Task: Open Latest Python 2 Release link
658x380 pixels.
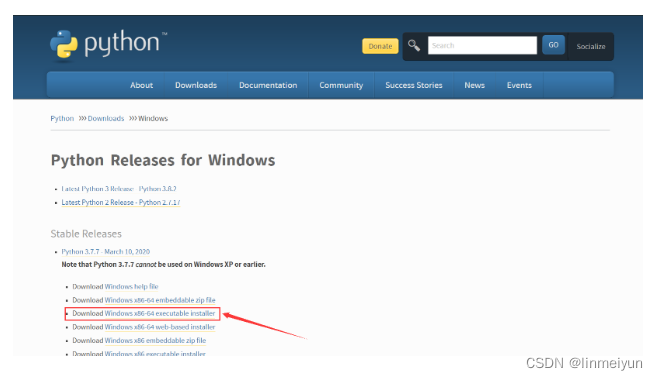Action: coord(121,202)
